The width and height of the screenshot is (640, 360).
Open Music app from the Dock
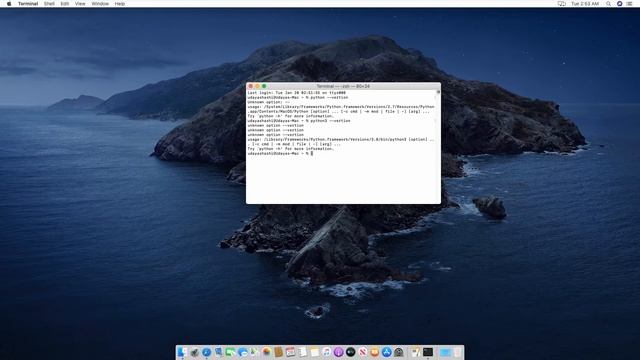[x=327, y=352]
